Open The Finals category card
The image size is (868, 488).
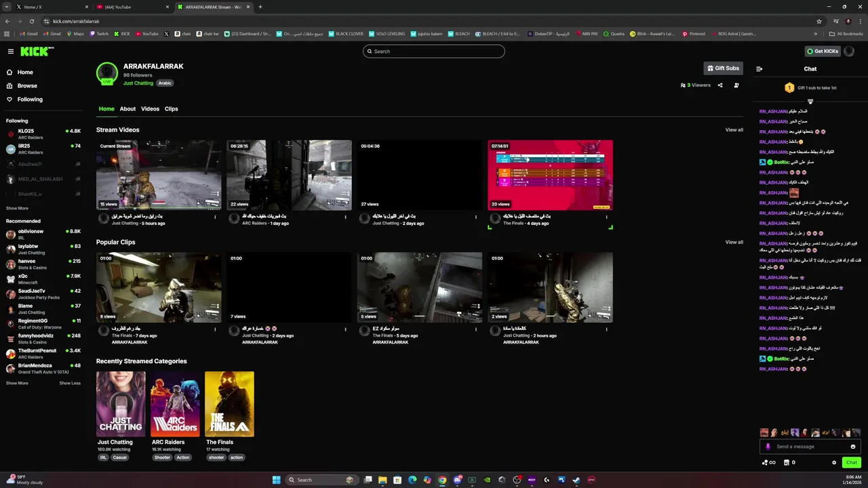coord(229,404)
